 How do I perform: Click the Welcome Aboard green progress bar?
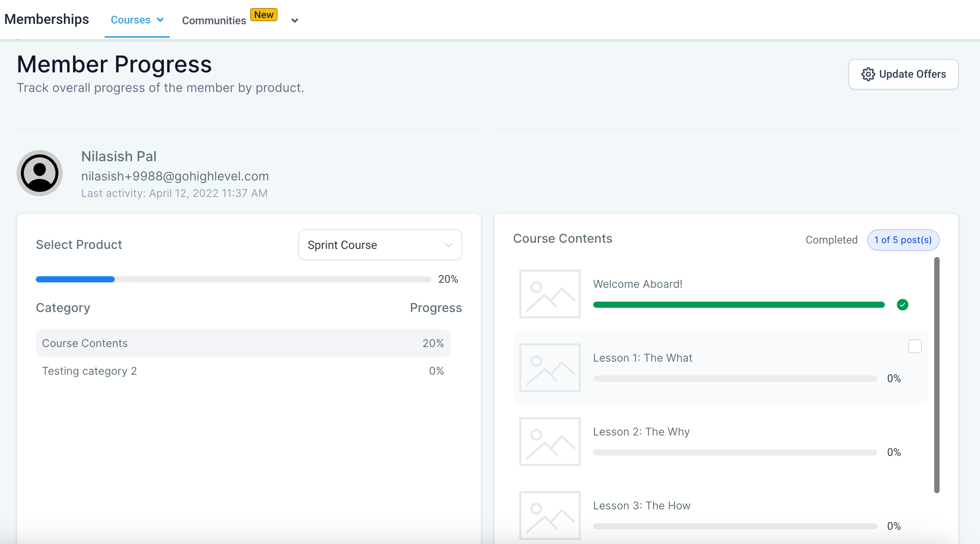click(x=739, y=305)
